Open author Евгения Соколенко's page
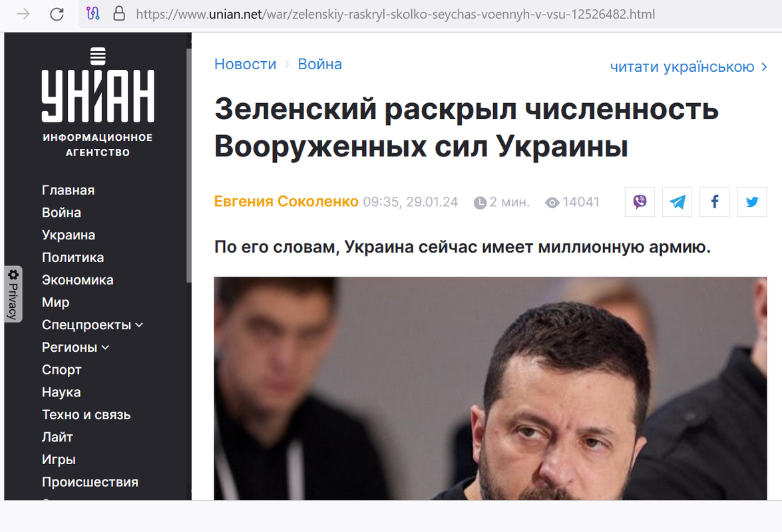Screen dimensions: 782x532 tap(286, 201)
